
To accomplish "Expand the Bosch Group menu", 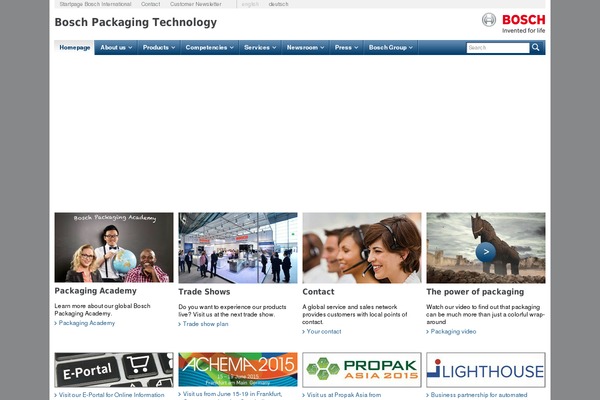I will (x=391, y=47).
